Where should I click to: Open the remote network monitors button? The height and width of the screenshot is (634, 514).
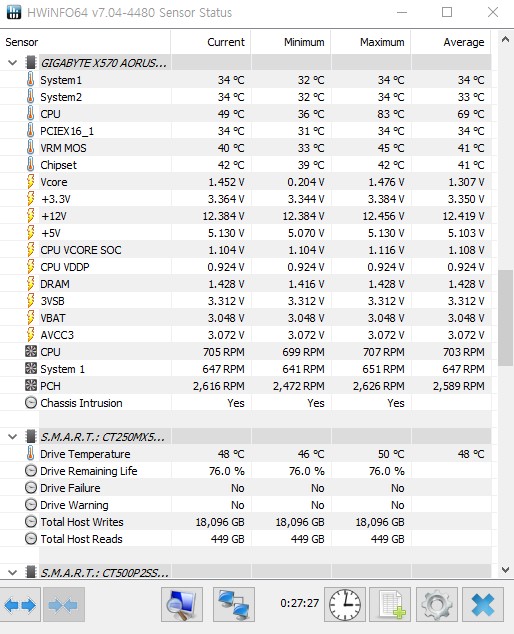[x=234, y=605]
